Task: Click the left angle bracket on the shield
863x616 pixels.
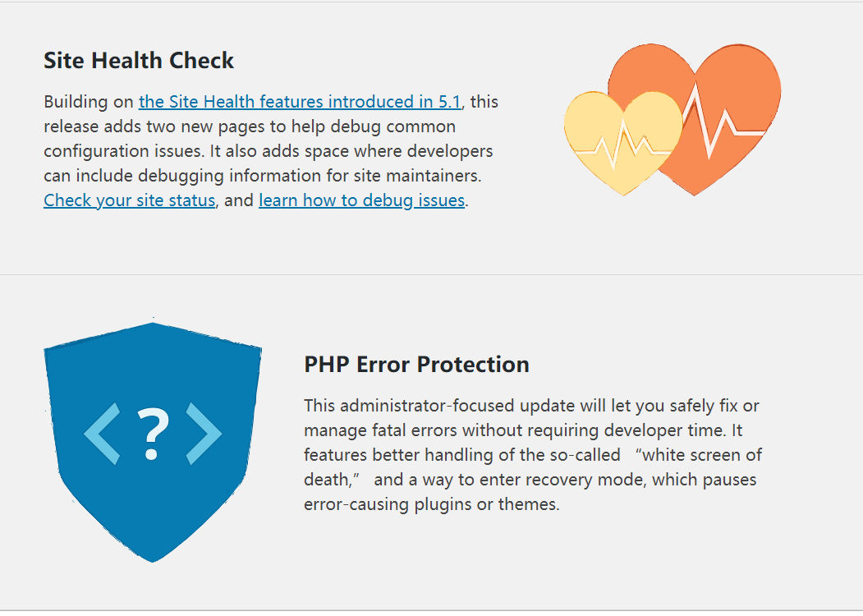Action: (x=102, y=434)
